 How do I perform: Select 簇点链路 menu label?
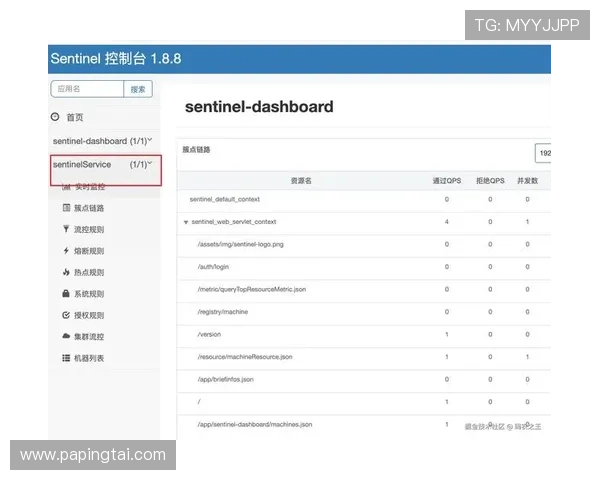pyautogui.click(x=89, y=208)
